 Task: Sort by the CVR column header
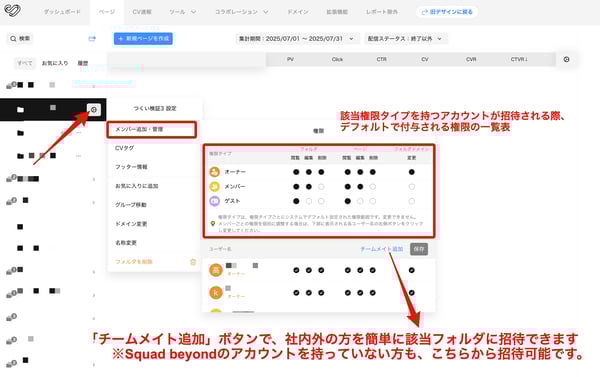tap(471, 59)
